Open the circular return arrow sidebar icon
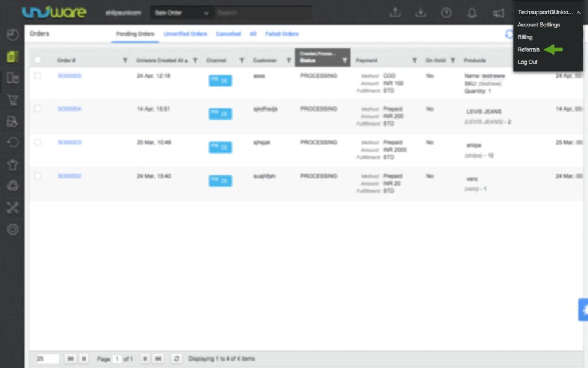Image resolution: width=588 pixels, height=368 pixels. [13, 143]
